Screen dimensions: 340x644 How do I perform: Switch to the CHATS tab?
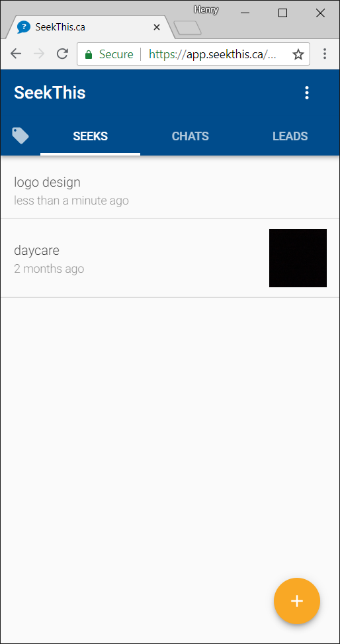pos(190,136)
